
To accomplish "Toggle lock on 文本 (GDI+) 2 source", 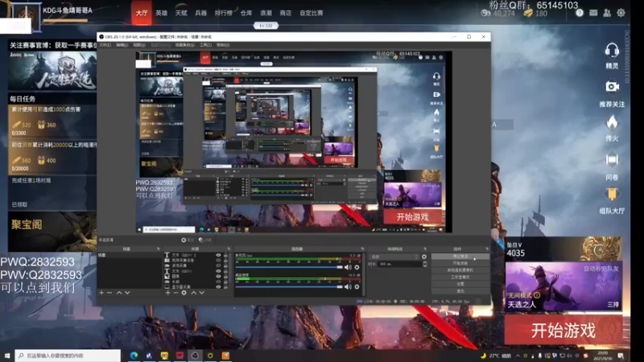I will [x=225, y=255].
